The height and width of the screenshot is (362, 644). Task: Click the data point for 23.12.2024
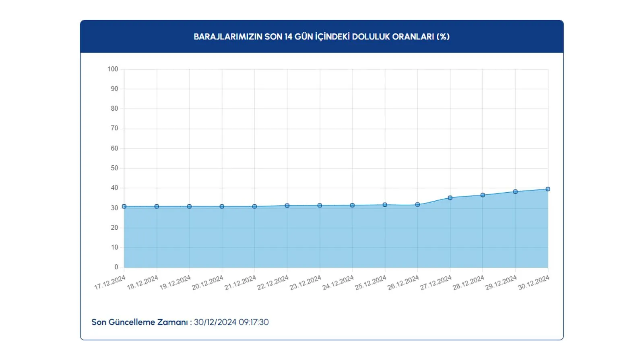(x=320, y=206)
